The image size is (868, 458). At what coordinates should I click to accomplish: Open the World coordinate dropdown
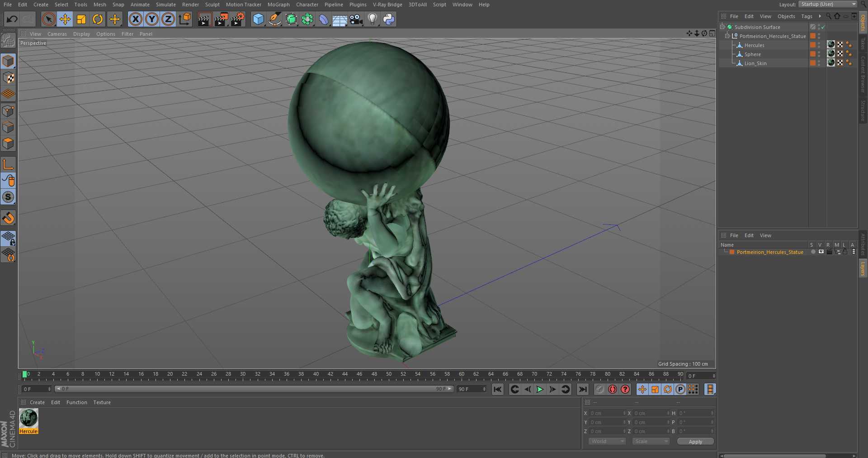(607, 441)
